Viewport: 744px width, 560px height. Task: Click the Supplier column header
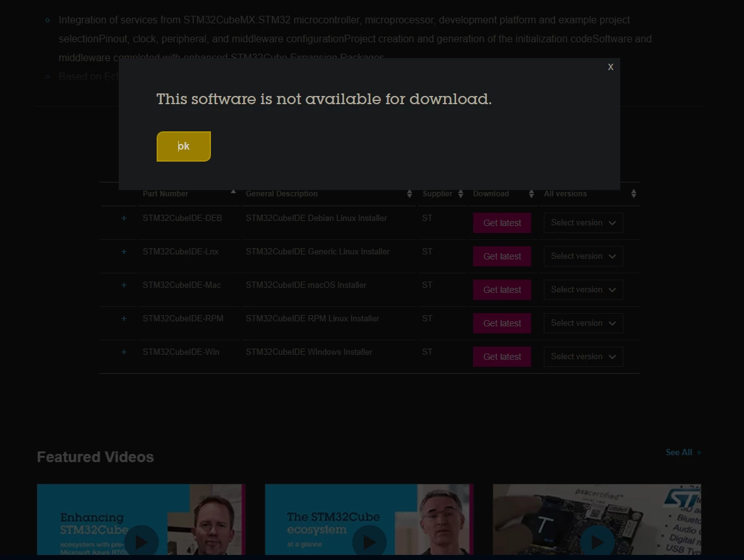pos(438,194)
